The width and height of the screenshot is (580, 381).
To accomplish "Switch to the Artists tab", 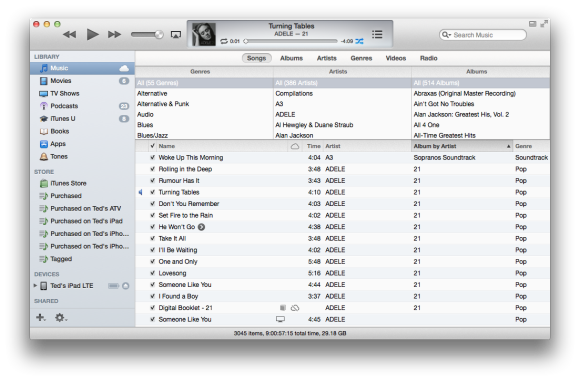I will coord(327,58).
